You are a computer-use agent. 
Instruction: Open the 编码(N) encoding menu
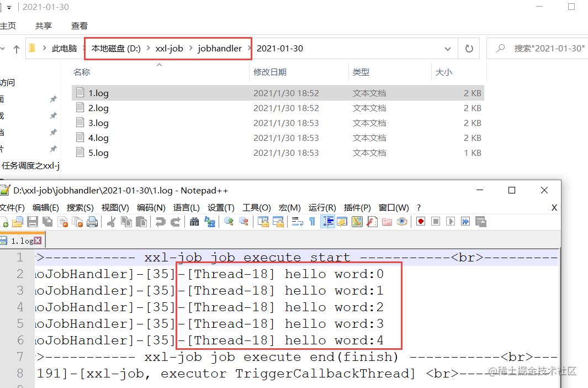point(151,207)
